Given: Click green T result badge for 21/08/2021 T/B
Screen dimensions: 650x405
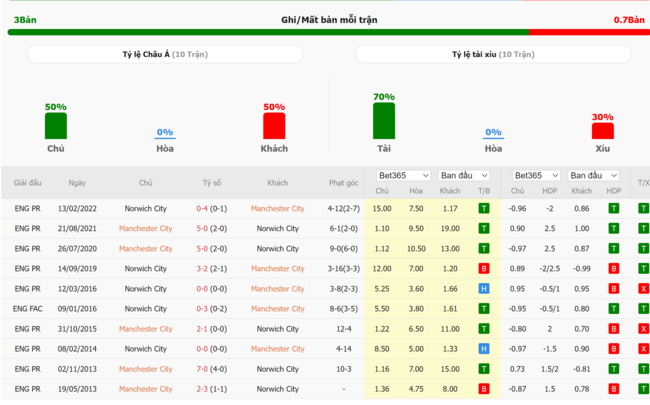Looking at the screenshot, I should click(484, 228).
